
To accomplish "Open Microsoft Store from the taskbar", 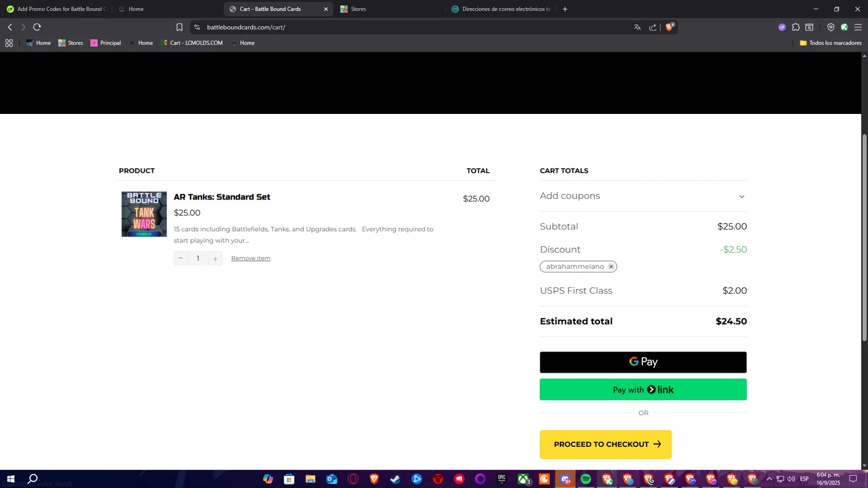I will (x=289, y=479).
